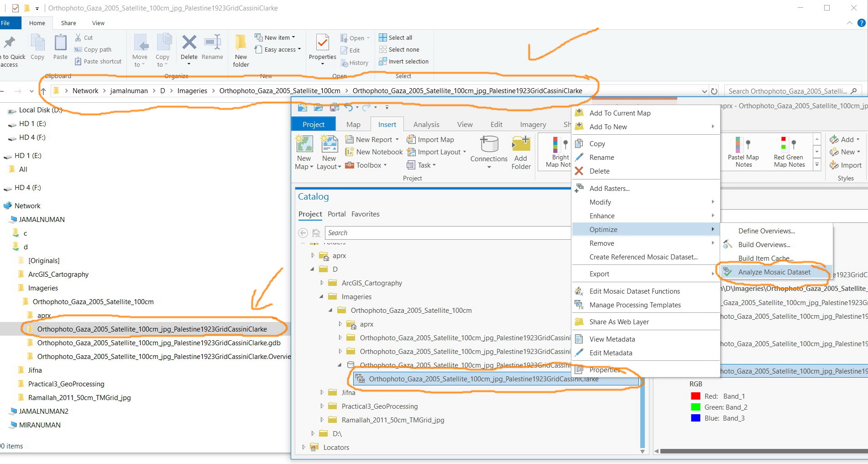
Task: Click New folder icon in Explorer ribbon
Action: pos(241,43)
